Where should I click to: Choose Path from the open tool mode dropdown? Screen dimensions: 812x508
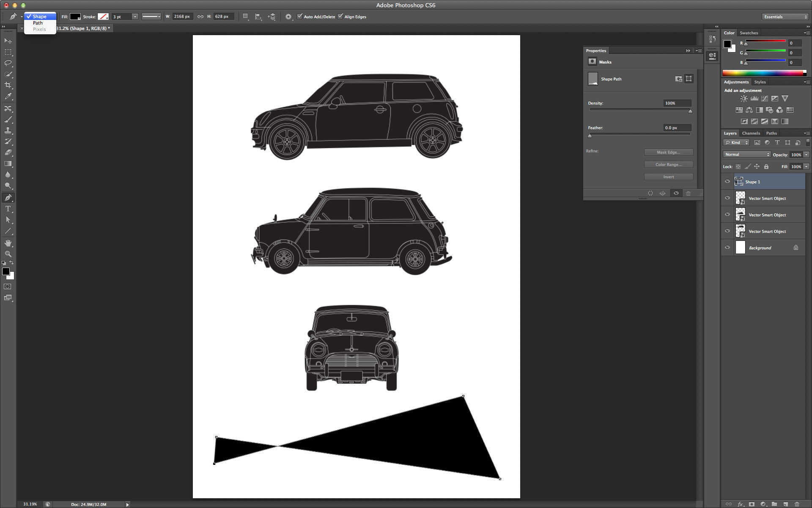pos(37,23)
